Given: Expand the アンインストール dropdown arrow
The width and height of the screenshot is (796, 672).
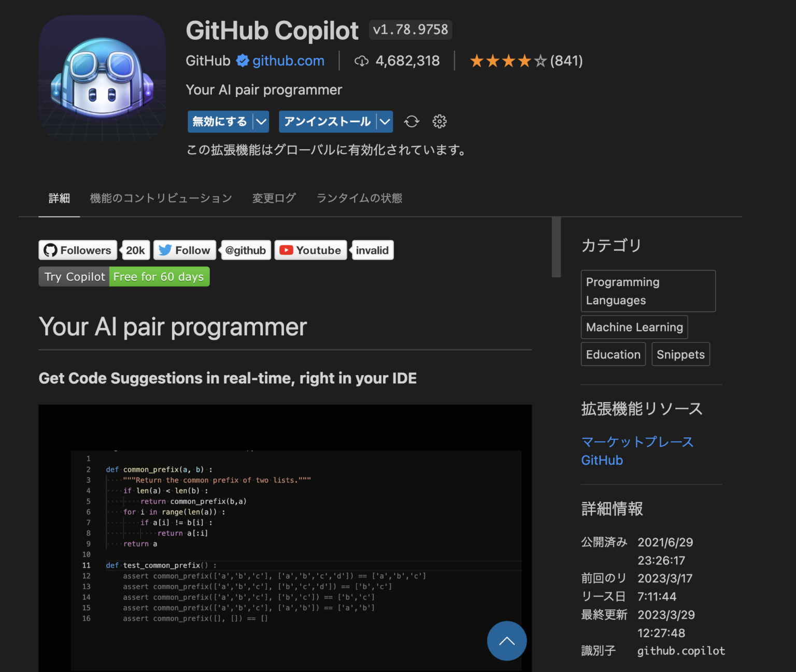Looking at the screenshot, I should (385, 122).
